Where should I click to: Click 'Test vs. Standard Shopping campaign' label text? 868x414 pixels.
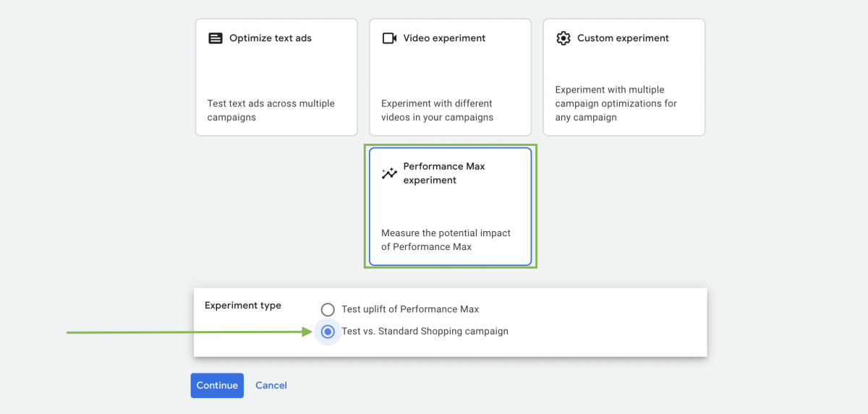[425, 332]
